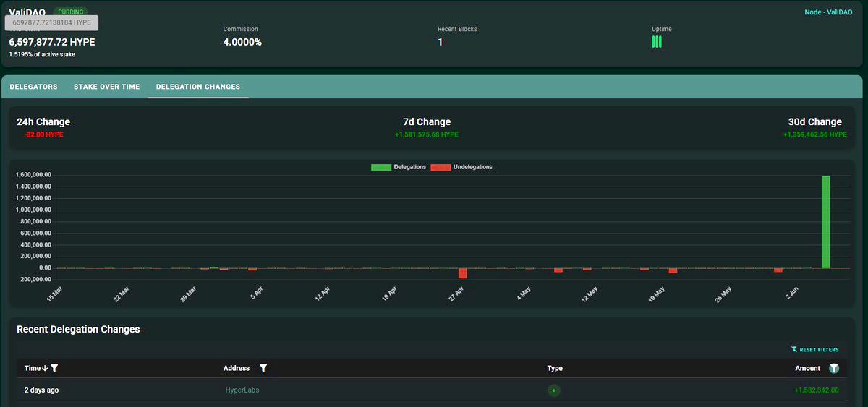The image size is (868, 407).
Task: Click the ValiDAO validator title
Action: pos(27,12)
